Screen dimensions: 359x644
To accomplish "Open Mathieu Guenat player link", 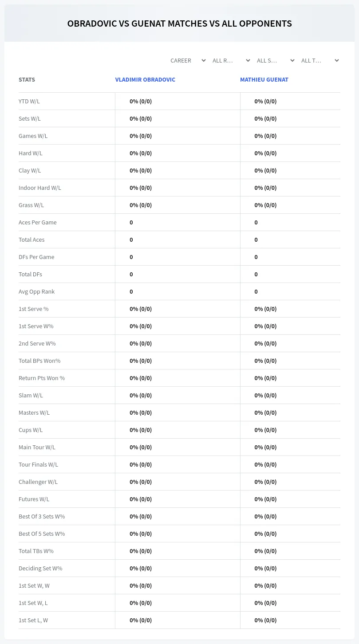I will [x=264, y=80].
